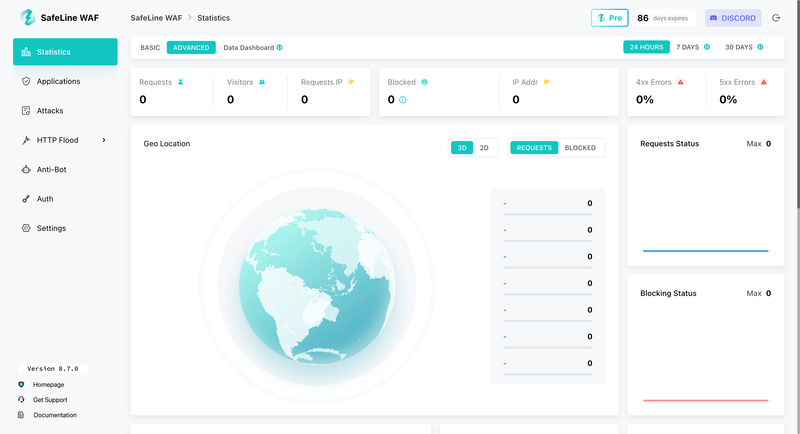Open the Documentation link
This screenshot has height=434, width=800.
[x=55, y=415]
